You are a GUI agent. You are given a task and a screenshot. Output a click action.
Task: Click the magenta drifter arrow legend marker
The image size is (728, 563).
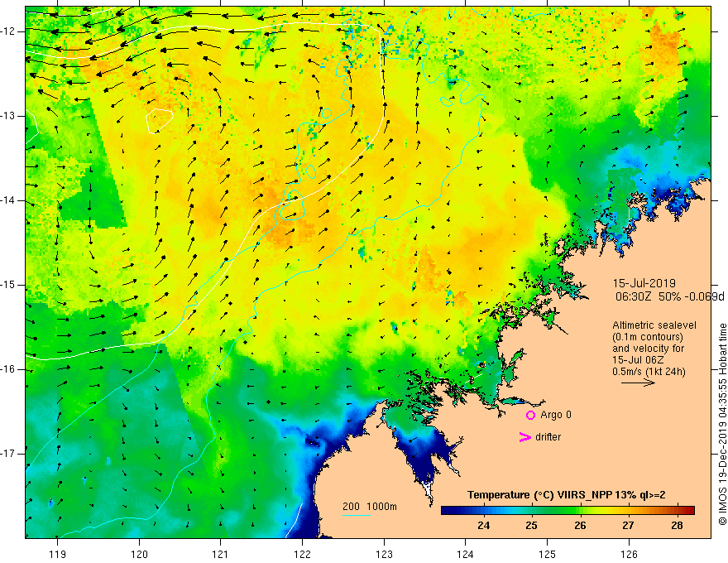tap(524, 437)
